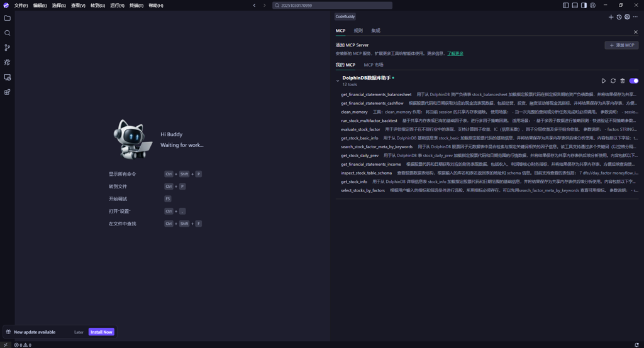Open the Explorer folder icon in sidebar
644x348 pixels.
click(x=8, y=18)
